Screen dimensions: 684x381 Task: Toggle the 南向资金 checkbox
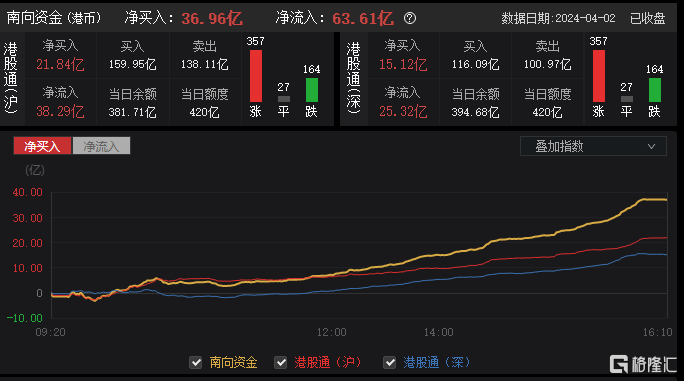click(195, 362)
